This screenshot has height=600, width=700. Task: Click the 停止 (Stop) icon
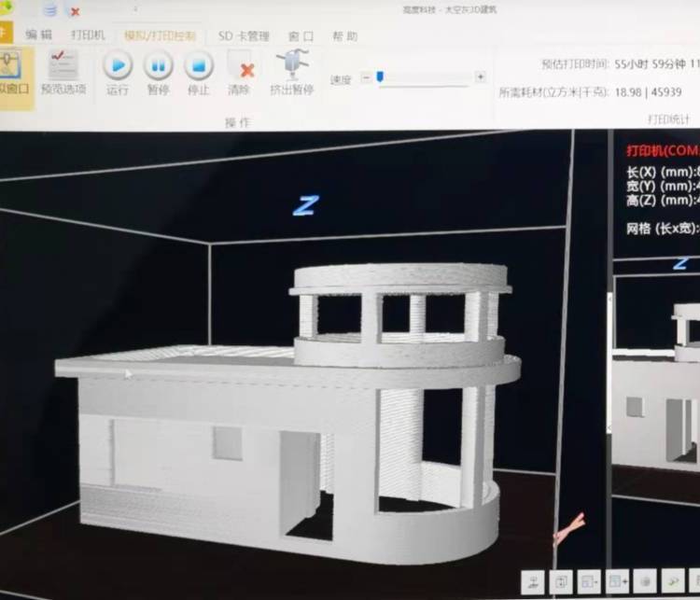198,65
